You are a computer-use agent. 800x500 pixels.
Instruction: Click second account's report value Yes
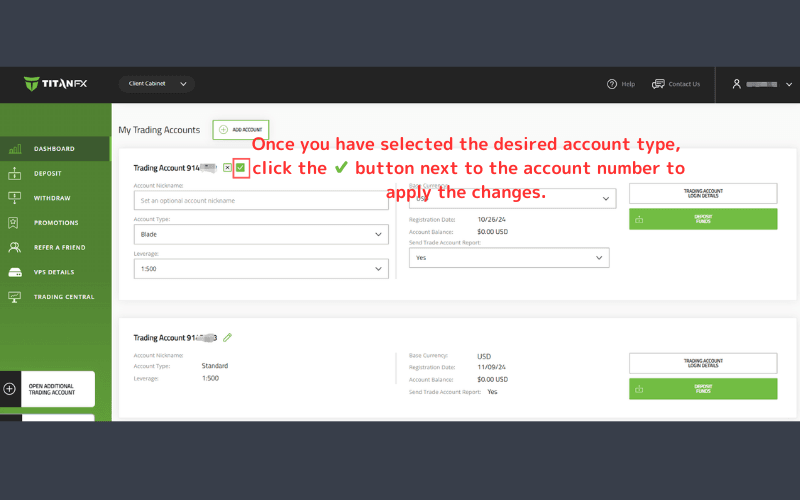(x=492, y=392)
